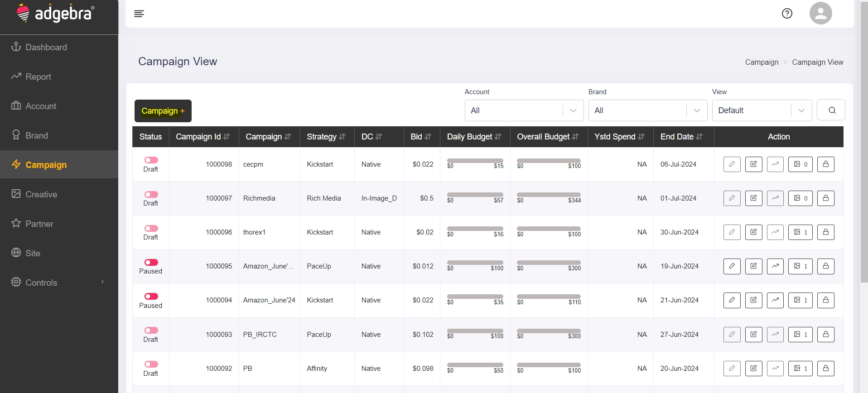Open creatives image icon for Richmedia row
The width and height of the screenshot is (868, 393).
[x=800, y=198]
